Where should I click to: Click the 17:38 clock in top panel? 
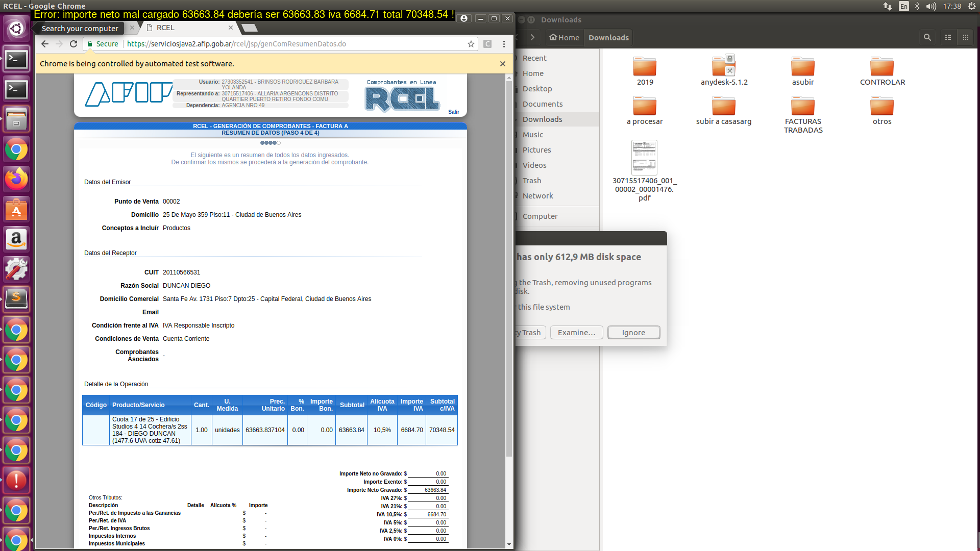click(x=952, y=6)
